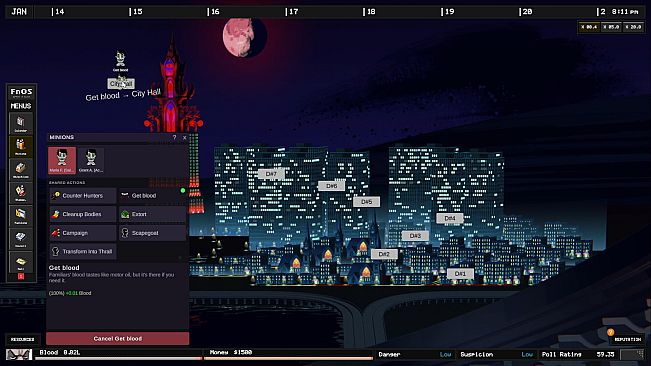
Task: Click day 14 marker on timeline
Action: pyautogui.click(x=58, y=12)
